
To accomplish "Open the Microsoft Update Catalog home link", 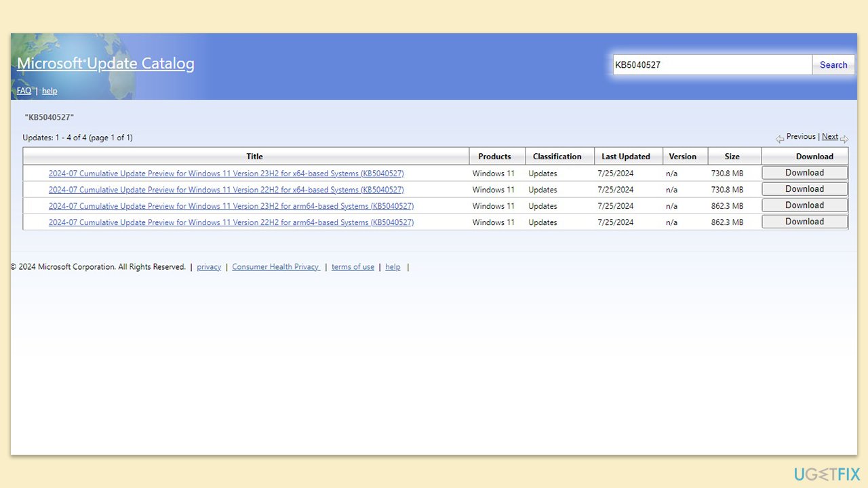I will [x=106, y=64].
